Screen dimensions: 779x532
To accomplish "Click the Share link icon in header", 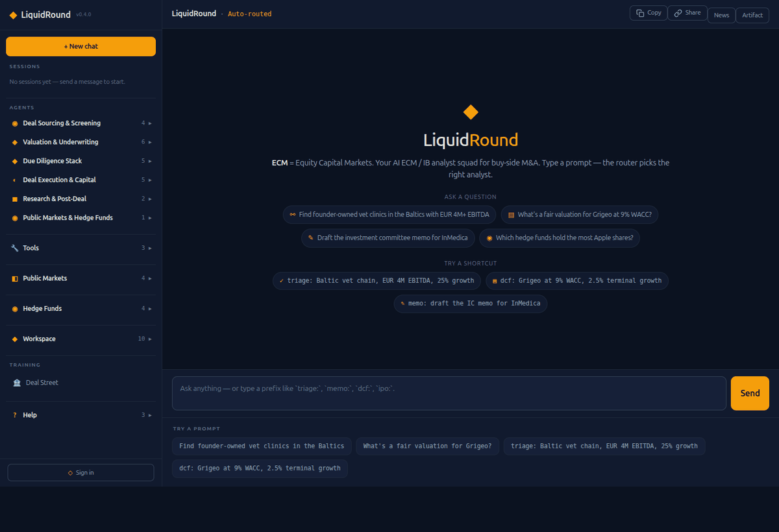I will coord(678,13).
